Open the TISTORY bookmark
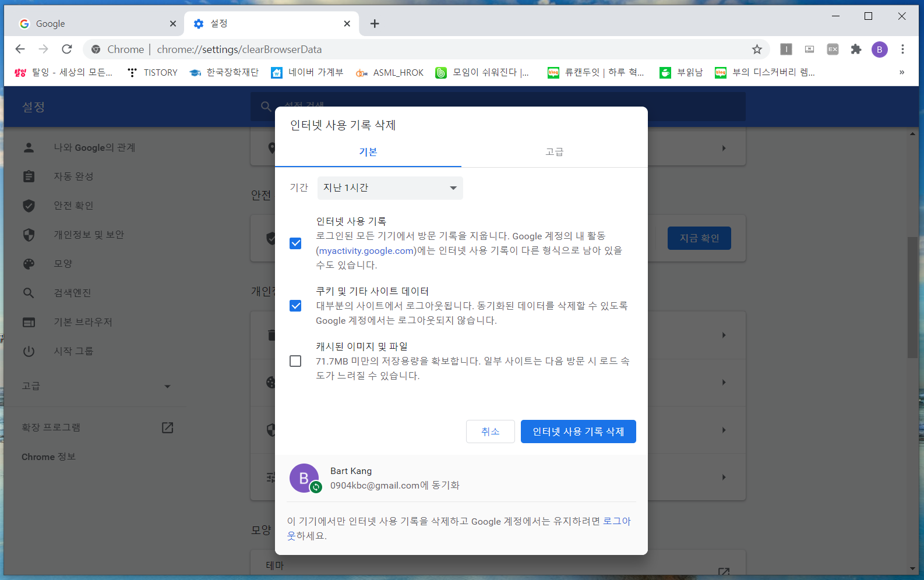Screen dimensions: 924x580 [x=153, y=72]
